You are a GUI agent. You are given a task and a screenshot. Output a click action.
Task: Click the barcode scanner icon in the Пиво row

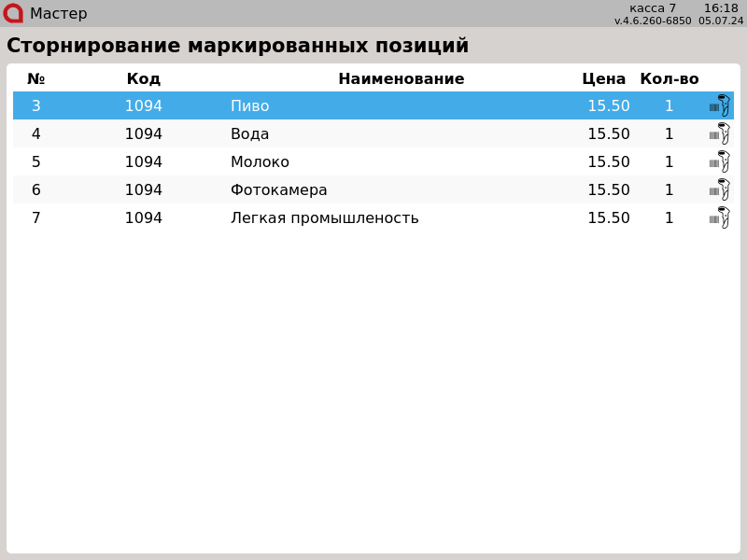pos(719,105)
